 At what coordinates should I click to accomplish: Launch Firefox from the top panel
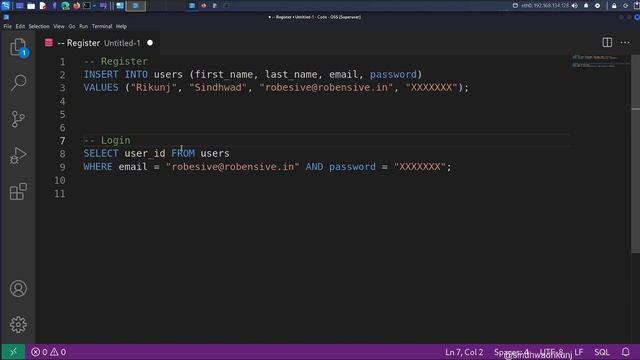pos(76,6)
